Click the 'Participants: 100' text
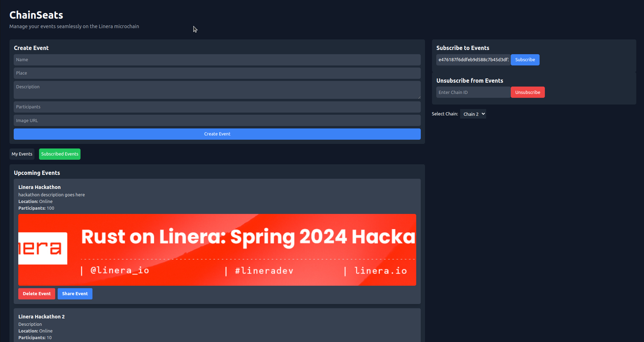 pos(36,208)
